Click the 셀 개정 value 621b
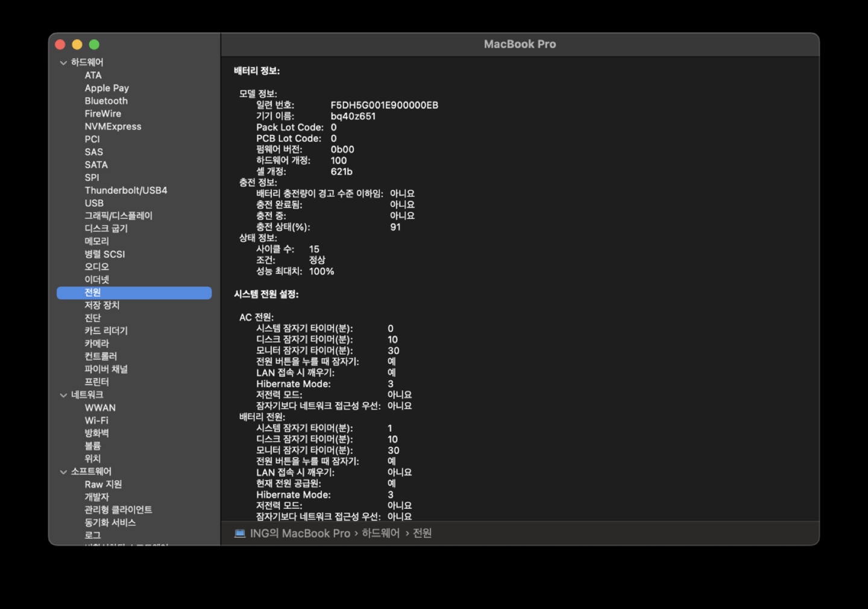Viewport: 868px width, 609px height. click(341, 171)
